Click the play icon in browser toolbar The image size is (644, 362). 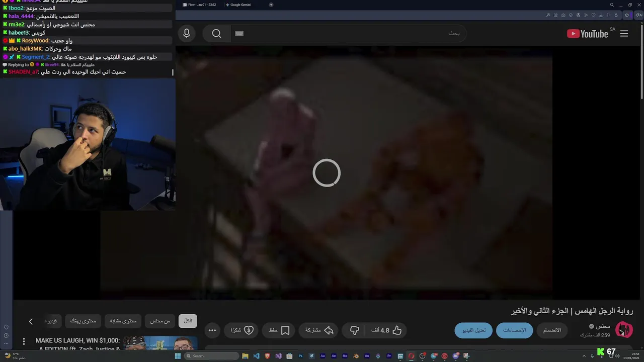[x=586, y=15]
